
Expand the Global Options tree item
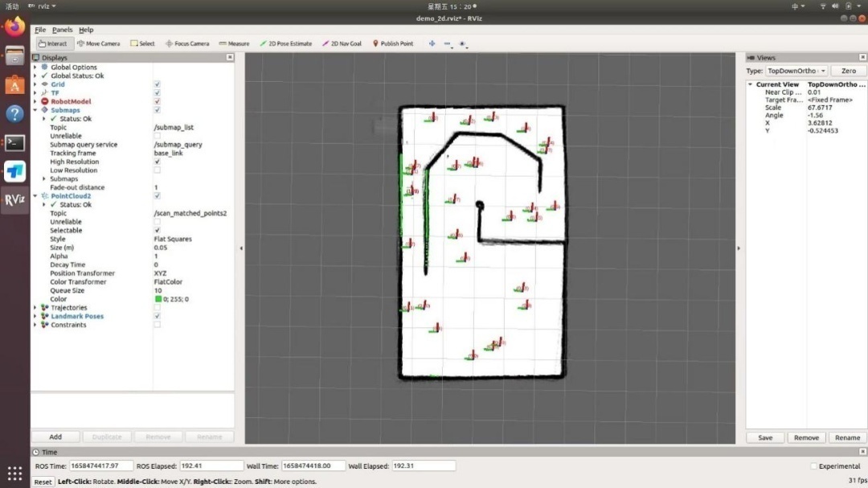point(35,68)
